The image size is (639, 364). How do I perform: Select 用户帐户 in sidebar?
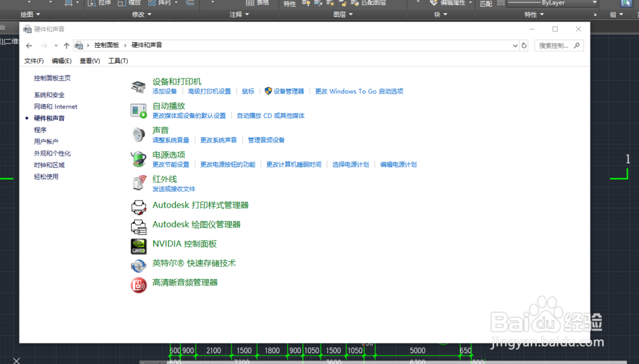[x=46, y=142]
